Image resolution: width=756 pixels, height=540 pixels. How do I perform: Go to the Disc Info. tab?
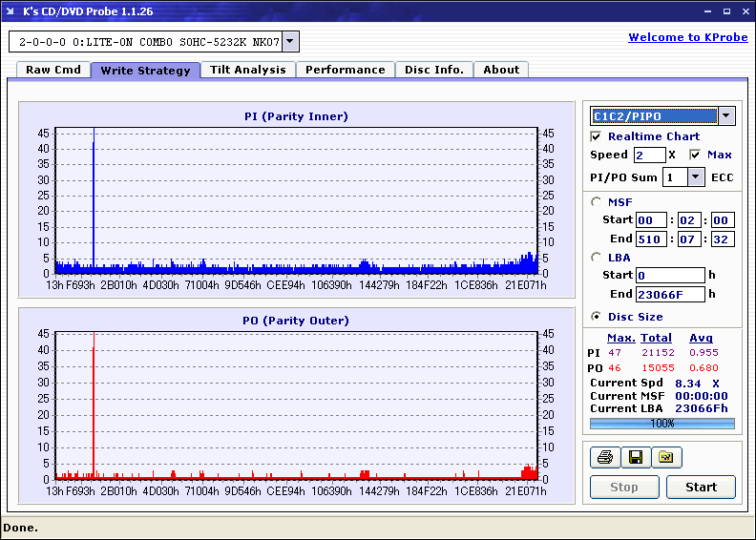point(433,70)
